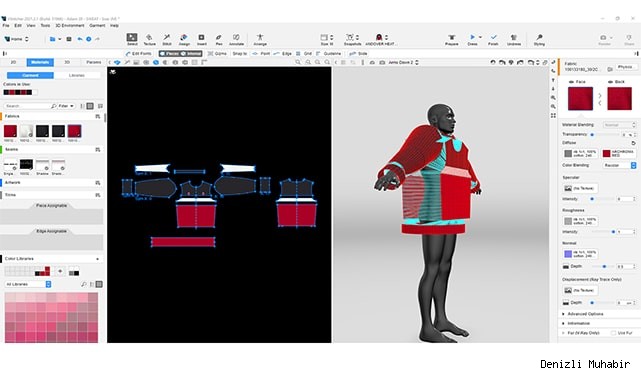Click the Physics button in fabric panel
Screen dimensions: 641x380
(625, 67)
